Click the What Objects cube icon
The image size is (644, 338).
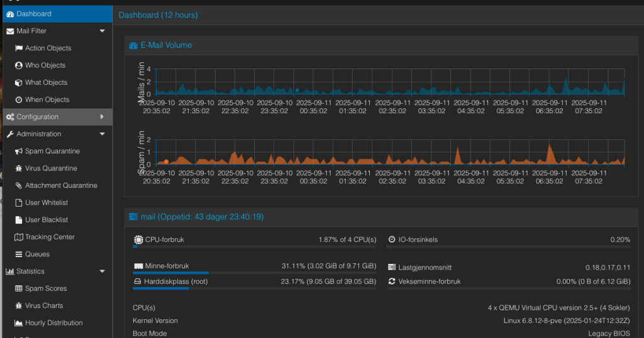click(x=19, y=82)
